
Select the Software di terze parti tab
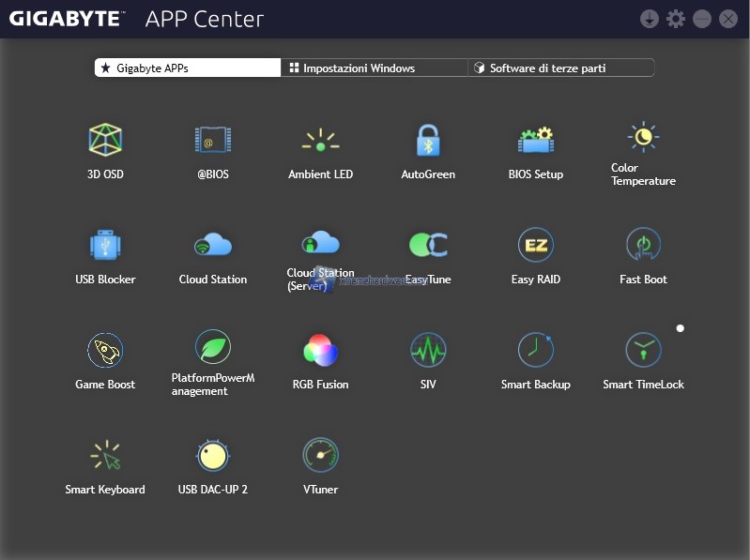560,68
